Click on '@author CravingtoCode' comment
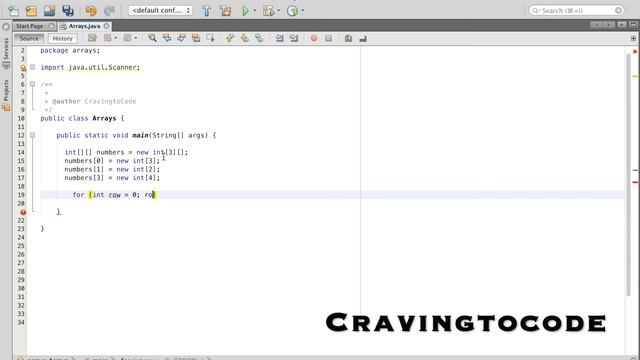Image resolution: width=640 pixels, height=360 pixels. click(x=94, y=101)
